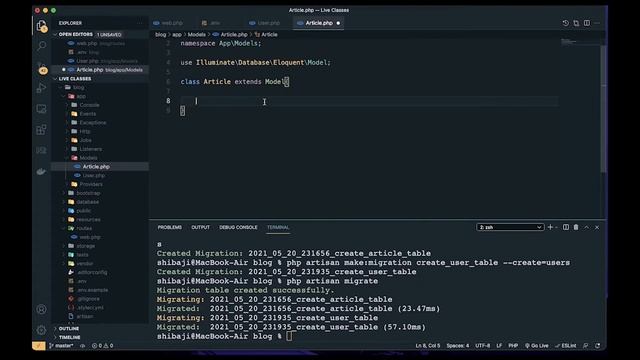Change language mode PHP in status bar

click(x=513, y=346)
